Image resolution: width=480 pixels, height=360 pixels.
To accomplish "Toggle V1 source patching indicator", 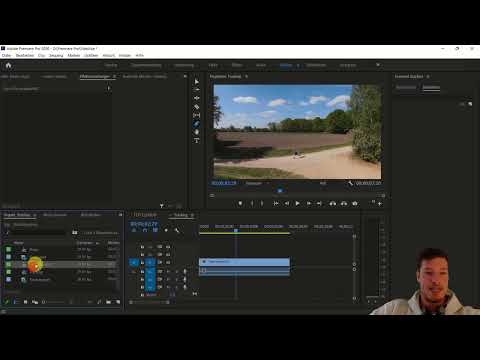I will [134, 263].
